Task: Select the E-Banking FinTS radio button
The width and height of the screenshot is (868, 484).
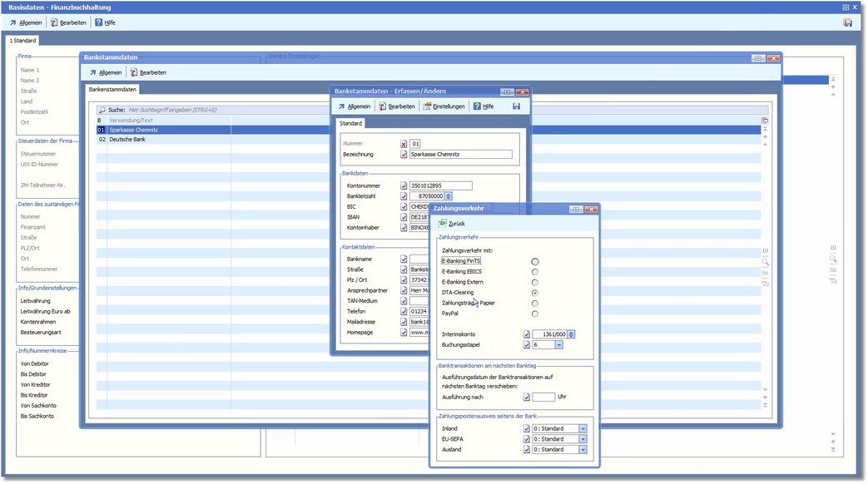Action: tap(534, 262)
